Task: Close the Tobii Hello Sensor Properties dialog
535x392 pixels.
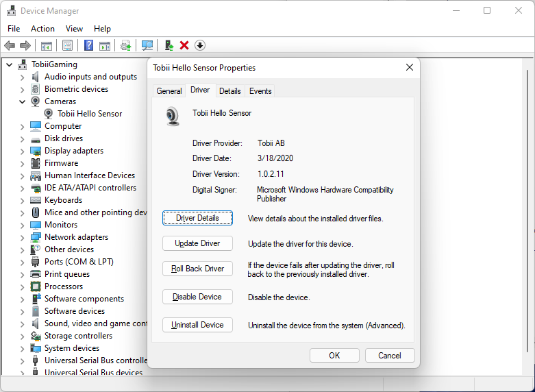Action: 410,68
